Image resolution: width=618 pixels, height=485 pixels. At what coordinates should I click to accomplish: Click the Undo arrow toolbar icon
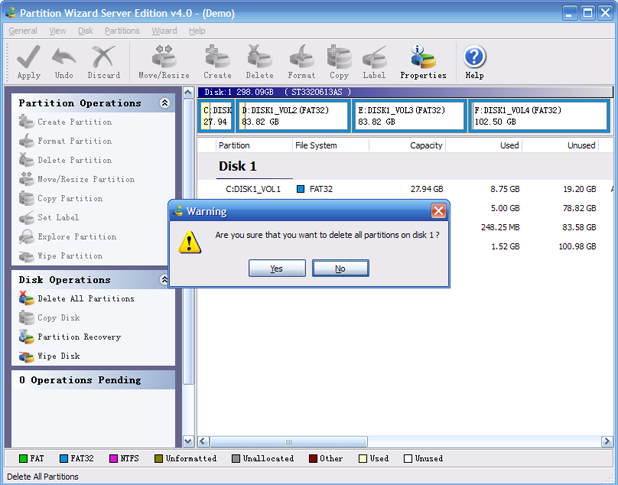click(x=64, y=62)
